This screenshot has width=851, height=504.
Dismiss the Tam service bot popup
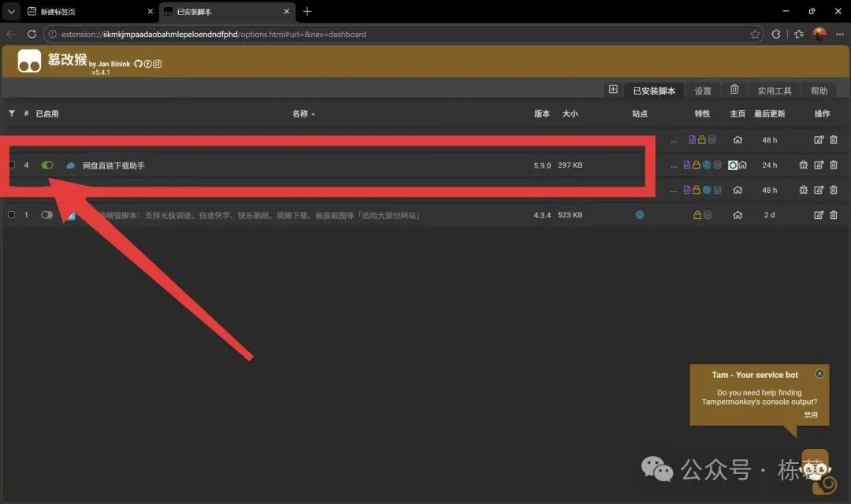pos(819,373)
